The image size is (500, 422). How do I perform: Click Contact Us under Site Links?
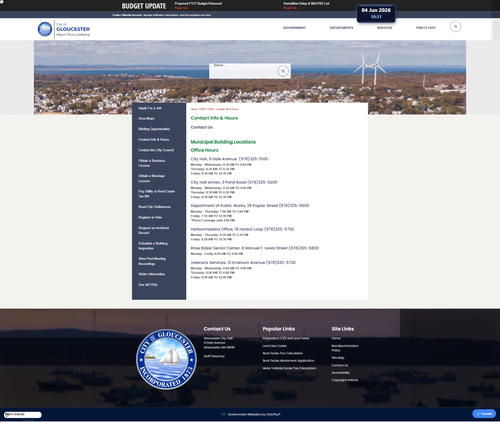point(340,365)
